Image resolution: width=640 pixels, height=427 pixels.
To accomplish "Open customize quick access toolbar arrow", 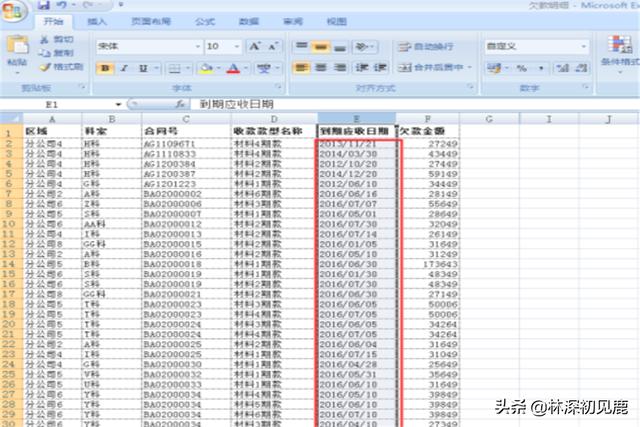I will point(120,5).
